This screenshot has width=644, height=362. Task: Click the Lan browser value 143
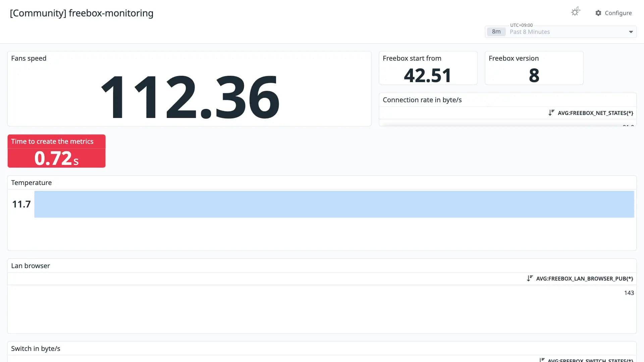pos(629,293)
